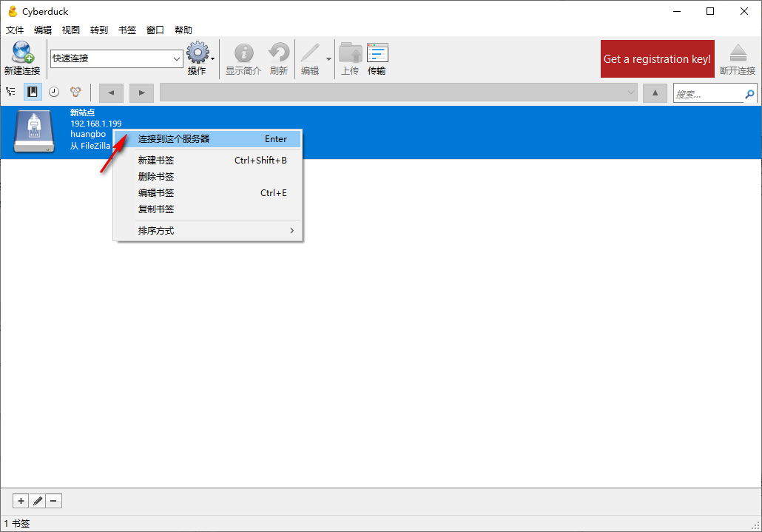Edit bookmark with the bottom pencil button
The image size is (762, 532).
(38, 501)
